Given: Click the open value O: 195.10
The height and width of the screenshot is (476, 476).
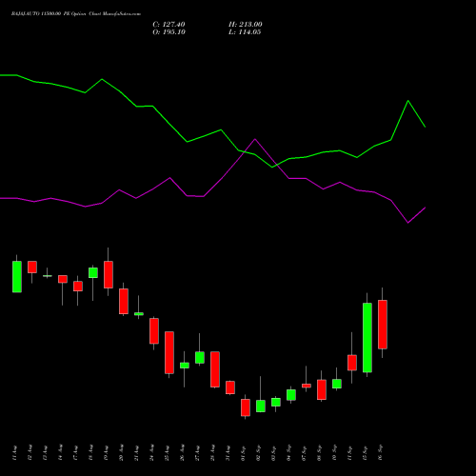Looking at the screenshot, I should pyautogui.click(x=169, y=32).
